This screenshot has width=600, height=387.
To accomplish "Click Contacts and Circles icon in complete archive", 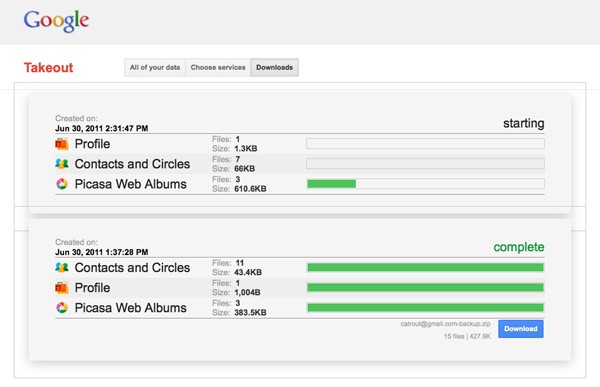I will 62,267.
